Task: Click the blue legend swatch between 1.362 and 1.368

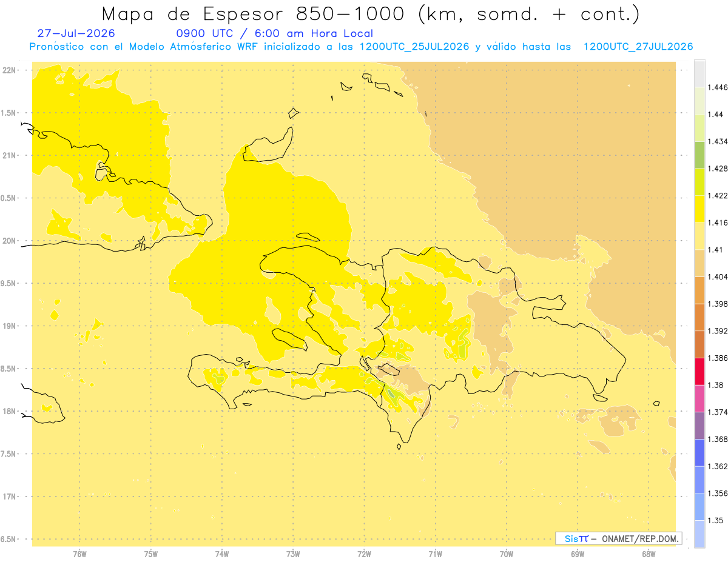Action: tap(699, 452)
